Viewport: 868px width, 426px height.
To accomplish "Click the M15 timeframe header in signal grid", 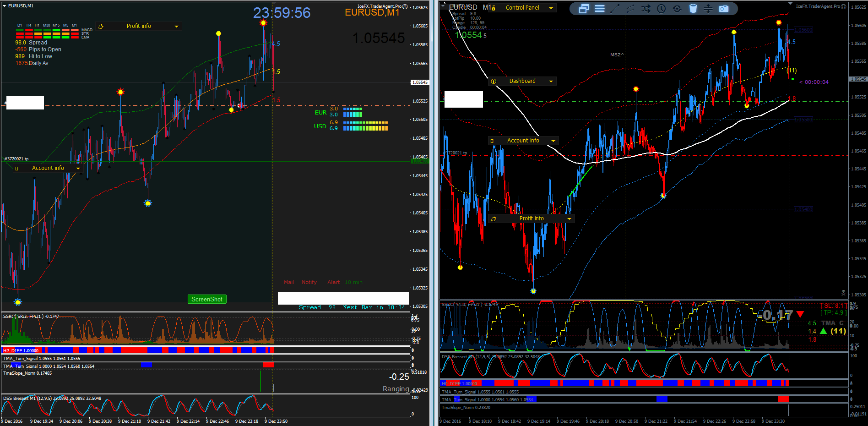I will click(56, 25).
